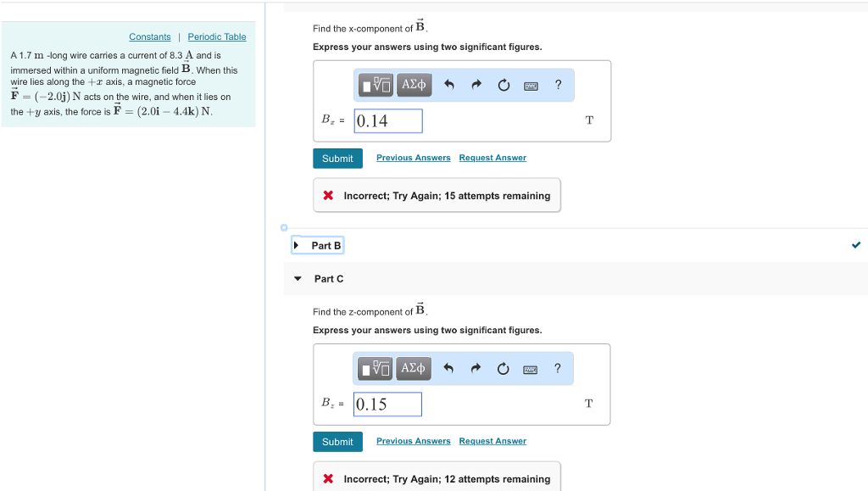Click the Bz answer input field
This screenshot has width=868, height=491.
[387, 404]
